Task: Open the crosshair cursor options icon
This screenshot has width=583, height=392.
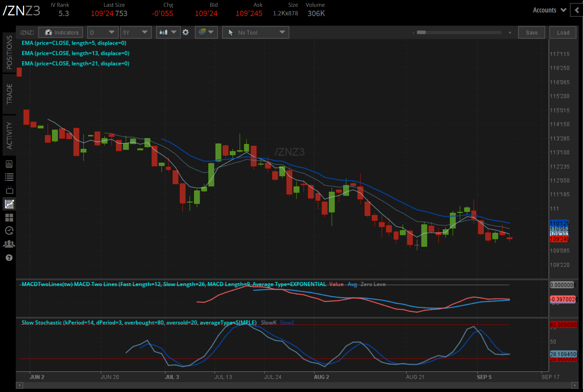Action: pos(206,33)
